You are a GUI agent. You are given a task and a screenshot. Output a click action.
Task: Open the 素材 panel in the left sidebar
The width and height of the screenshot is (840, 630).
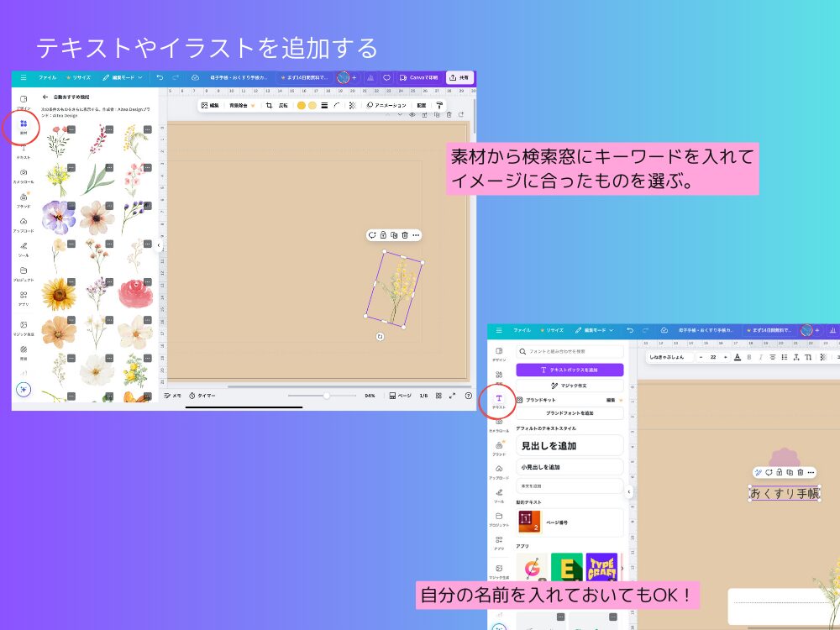click(22, 124)
